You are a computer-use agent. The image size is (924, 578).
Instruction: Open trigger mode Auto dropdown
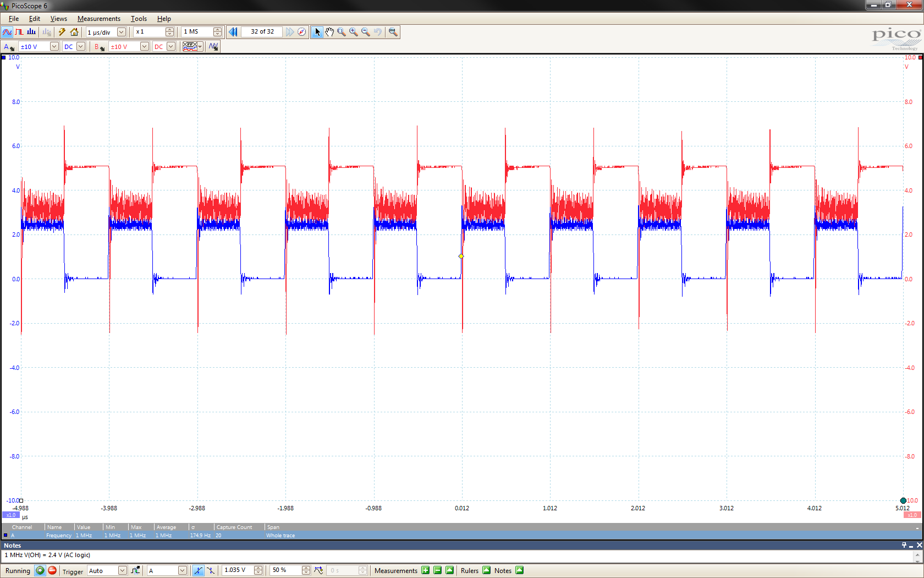click(122, 570)
